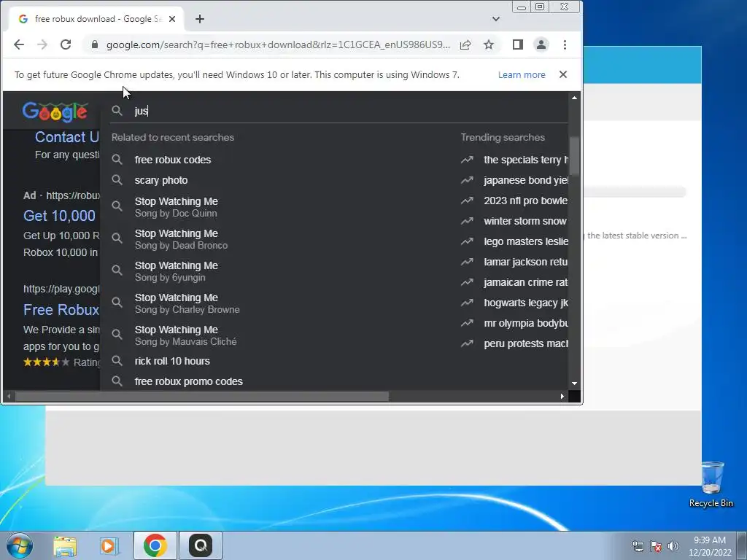
Task: Select trending search hogwarts legacy
Action: (x=526, y=303)
